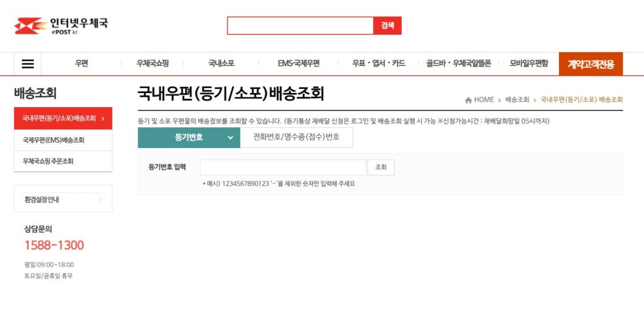This screenshot has height=311, width=644.
Task: Select the 등기번호 tab
Action: tap(189, 137)
